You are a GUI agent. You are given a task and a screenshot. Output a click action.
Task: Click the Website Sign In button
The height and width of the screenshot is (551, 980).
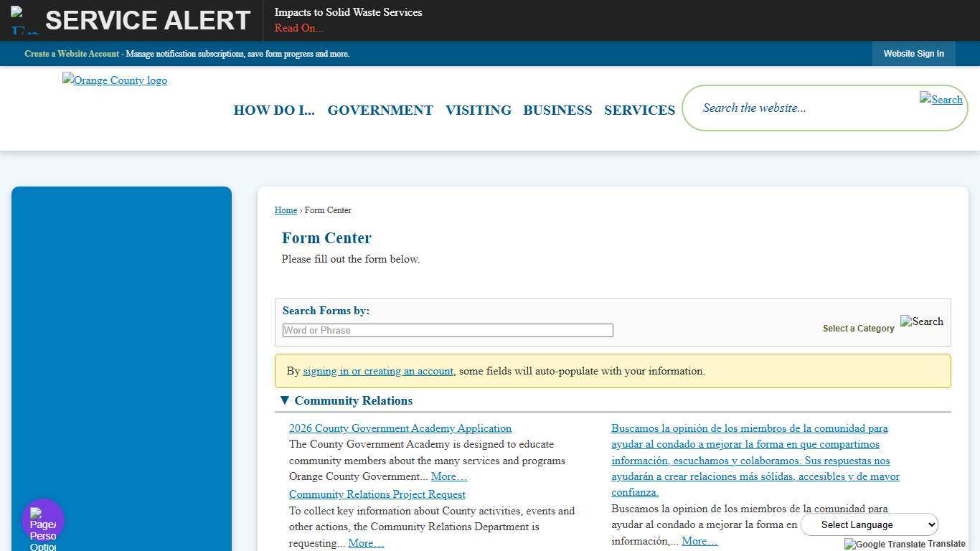pyautogui.click(x=913, y=54)
